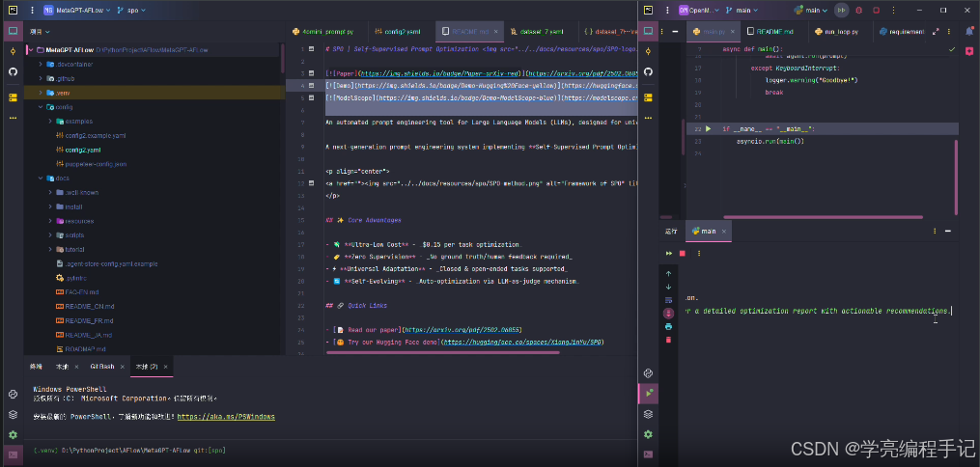Viewport: 980px width, 467px height.
Task: Open Project tool window in OpenM window
Action: tap(648, 31)
